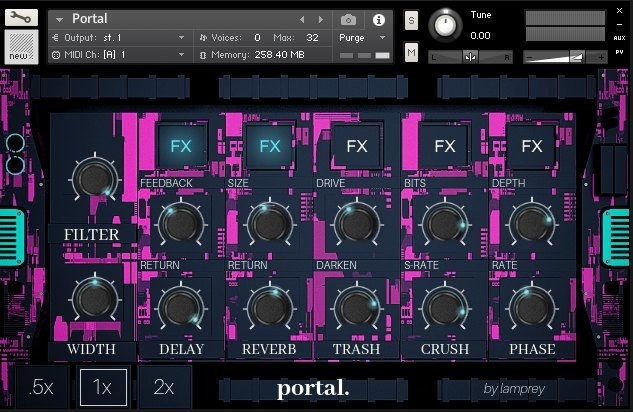
Task: Toggle the Crush FX button
Action: tap(445, 146)
